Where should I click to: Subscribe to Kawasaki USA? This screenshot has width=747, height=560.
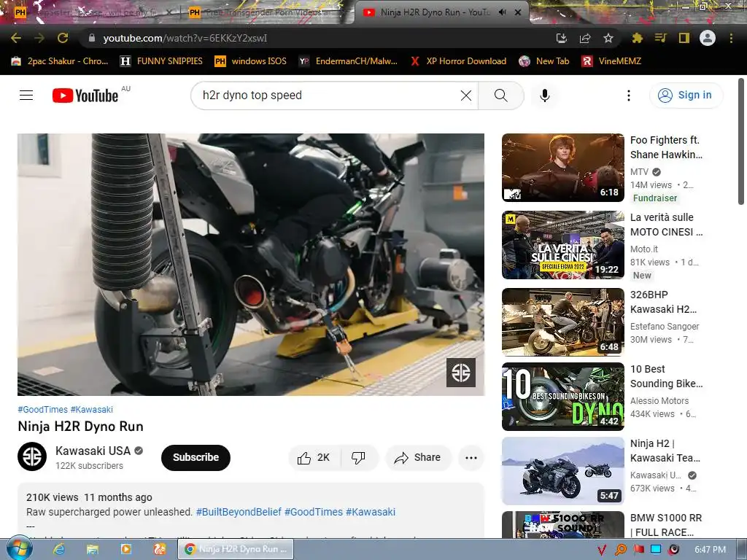[x=196, y=458]
